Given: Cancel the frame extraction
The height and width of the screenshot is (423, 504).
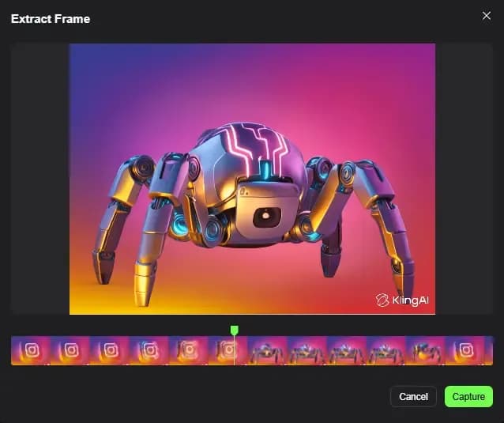Looking at the screenshot, I should pyautogui.click(x=413, y=397).
